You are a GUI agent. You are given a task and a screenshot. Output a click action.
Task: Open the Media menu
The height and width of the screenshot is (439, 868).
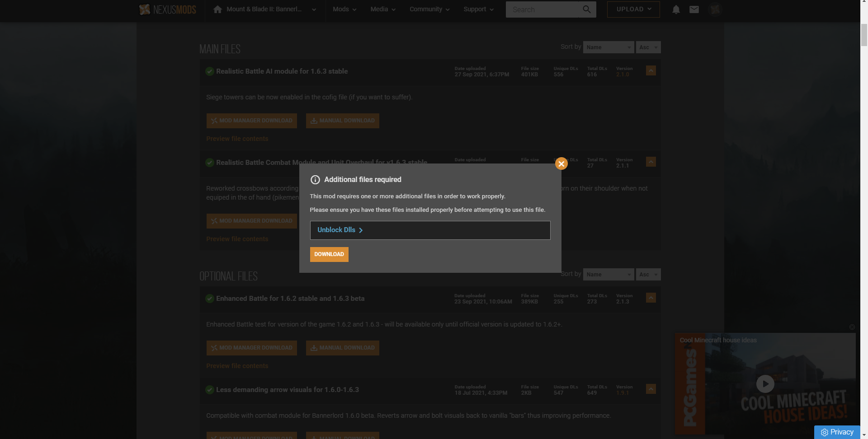tap(383, 9)
